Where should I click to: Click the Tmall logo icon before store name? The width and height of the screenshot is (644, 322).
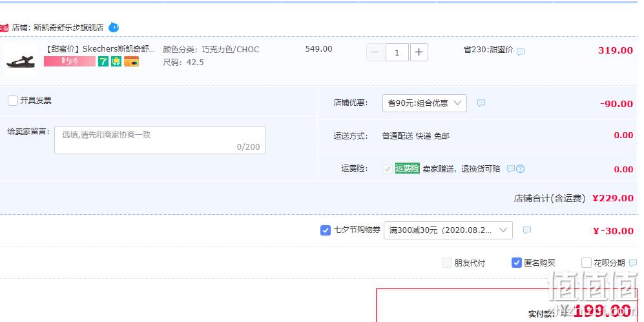[4, 28]
